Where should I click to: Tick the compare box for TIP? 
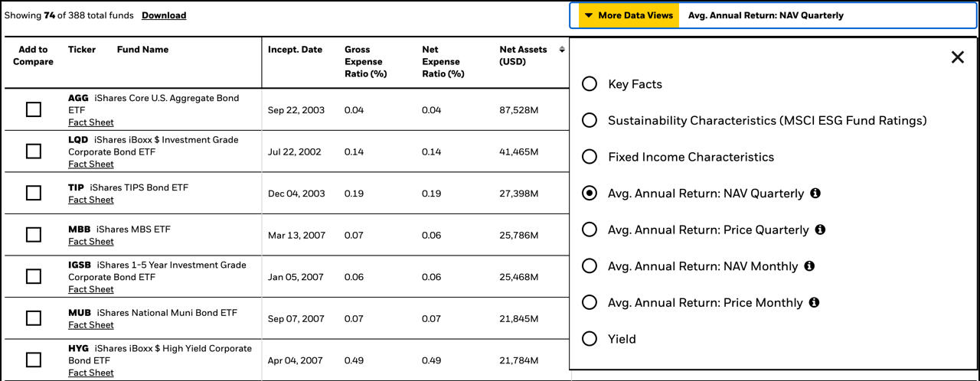coord(34,193)
